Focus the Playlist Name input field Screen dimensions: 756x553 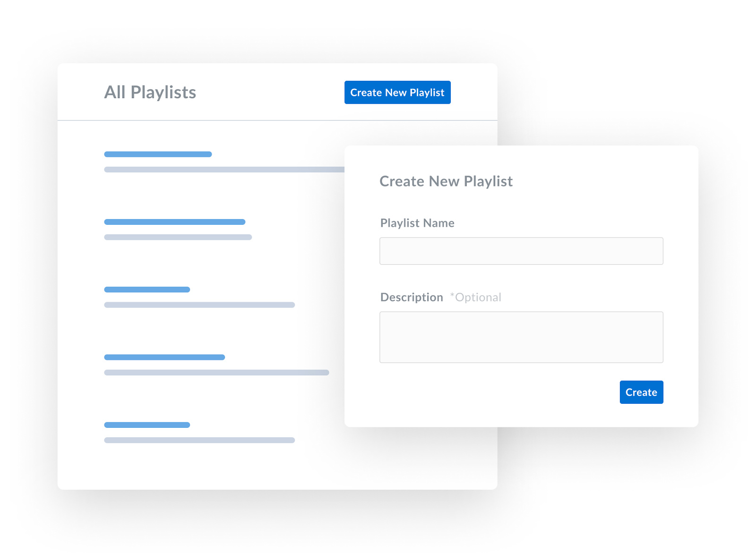(521, 251)
